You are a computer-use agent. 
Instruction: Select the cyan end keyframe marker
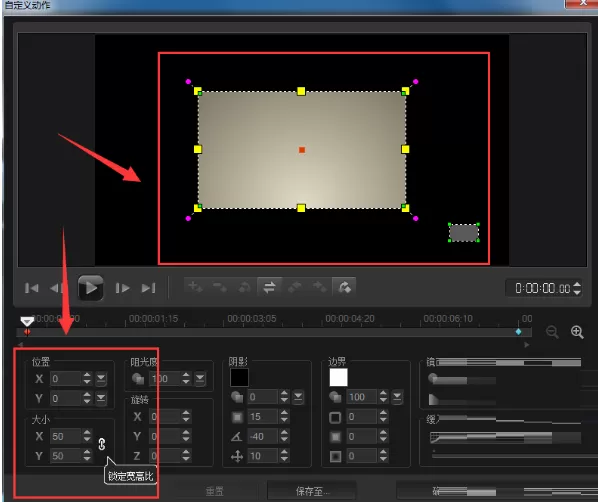tap(518, 332)
